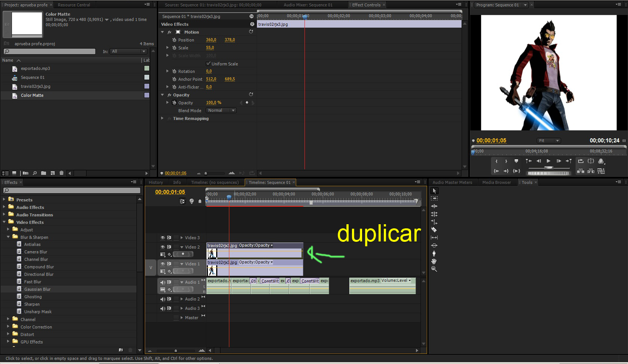Click the Program monitor current timecode
This screenshot has width=628, height=364.
491,141
